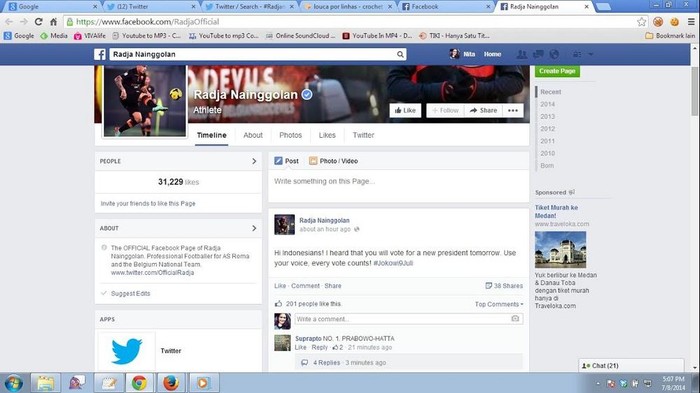The height and width of the screenshot is (393, 700).
Task: Click the search magnifier icon
Action: pyautogui.click(x=400, y=54)
